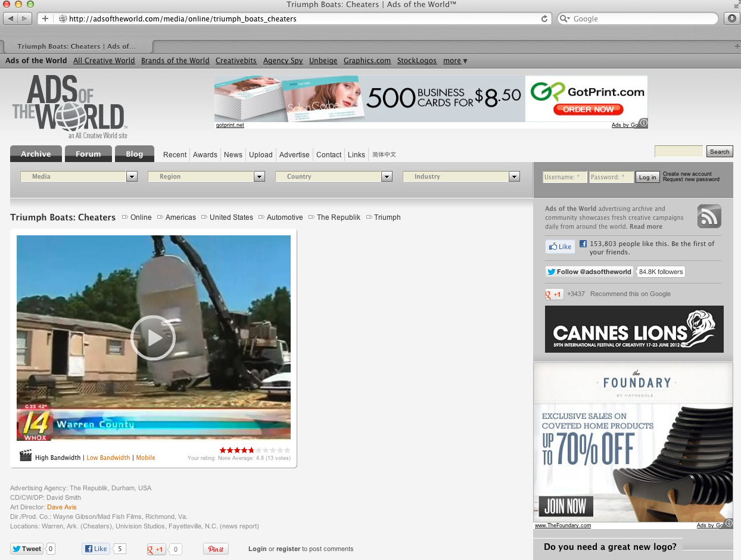Click the Username input field
The width and height of the screenshot is (741, 560).
pyautogui.click(x=565, y=177)
